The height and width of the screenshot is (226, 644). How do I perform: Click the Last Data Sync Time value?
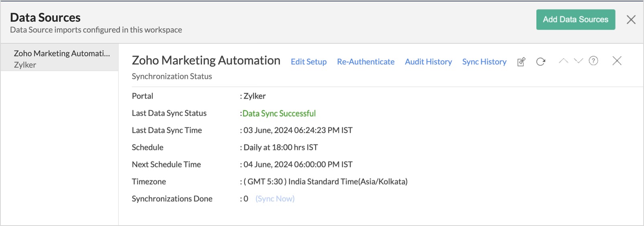tap(298, 130)
